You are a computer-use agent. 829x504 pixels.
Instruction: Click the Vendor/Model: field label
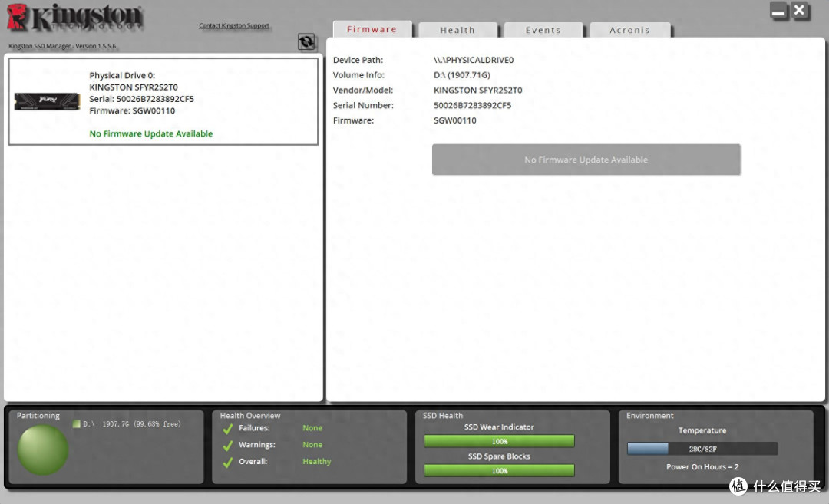pos(362,91)
